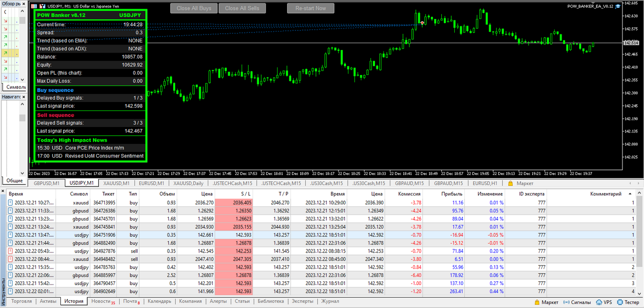Click buy icon of ticket 364745701 row
This screenshot has width=644, height=308.
coord(10,218)
